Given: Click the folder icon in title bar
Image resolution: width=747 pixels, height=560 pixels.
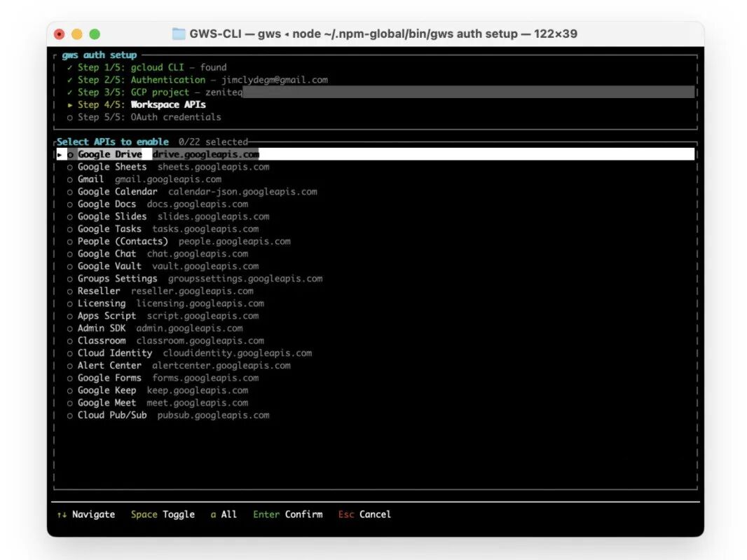Looking at the screenshot, I should click(x=179, y=34).
